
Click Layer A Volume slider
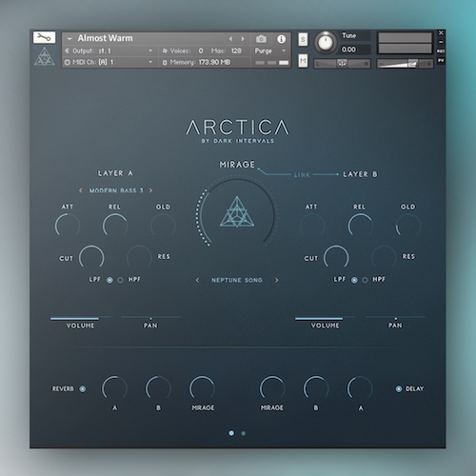(81, 318)
